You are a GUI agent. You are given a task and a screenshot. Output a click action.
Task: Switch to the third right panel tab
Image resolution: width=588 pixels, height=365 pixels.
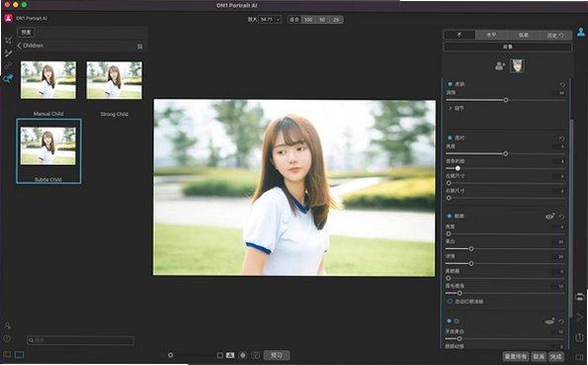point(524,35)
